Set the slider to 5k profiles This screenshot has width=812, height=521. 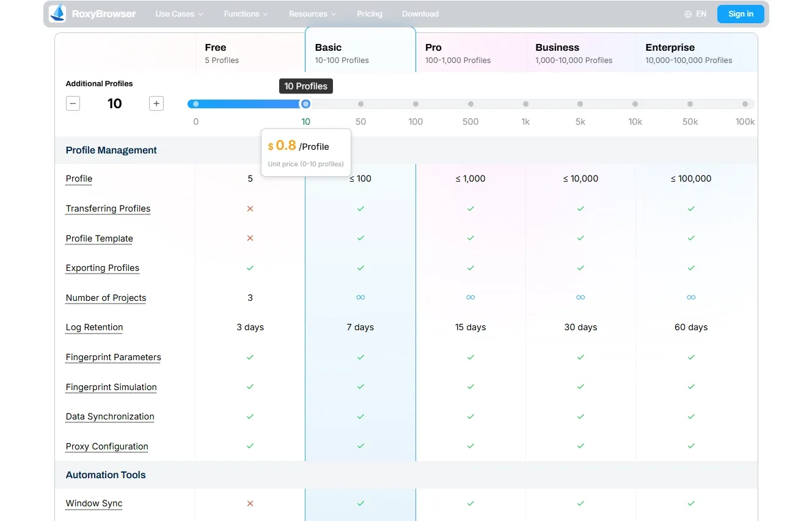[580, 104]
